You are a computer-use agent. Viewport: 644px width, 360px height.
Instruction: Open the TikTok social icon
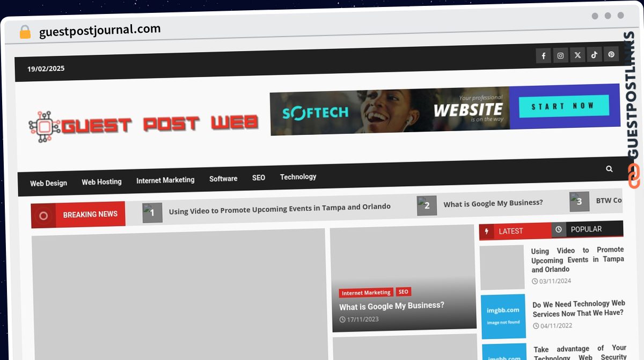coord(594,54)
